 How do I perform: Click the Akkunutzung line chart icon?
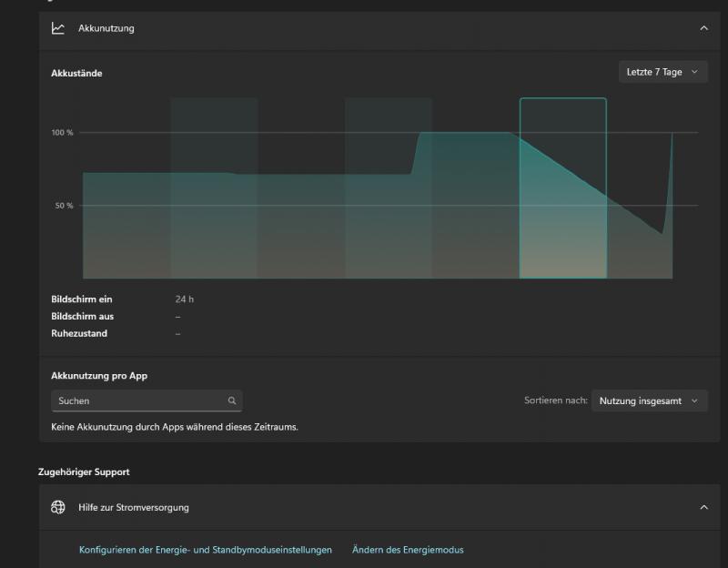58,28
